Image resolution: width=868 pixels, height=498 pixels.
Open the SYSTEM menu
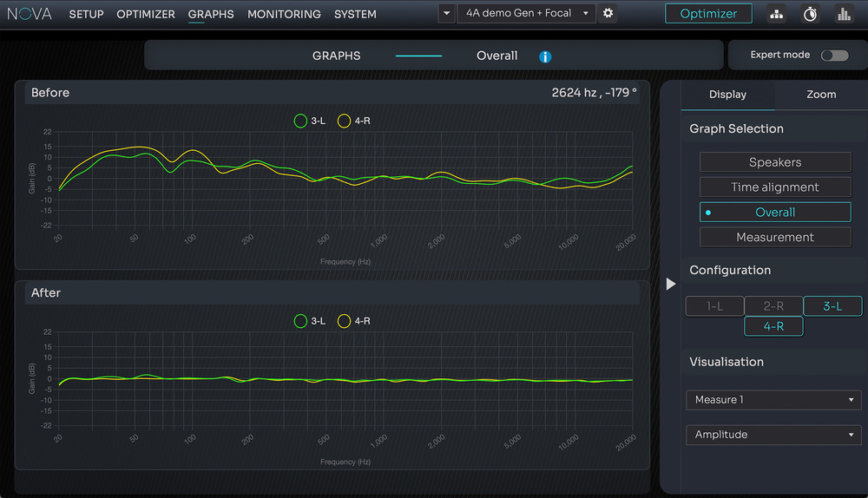click(355, 15)
